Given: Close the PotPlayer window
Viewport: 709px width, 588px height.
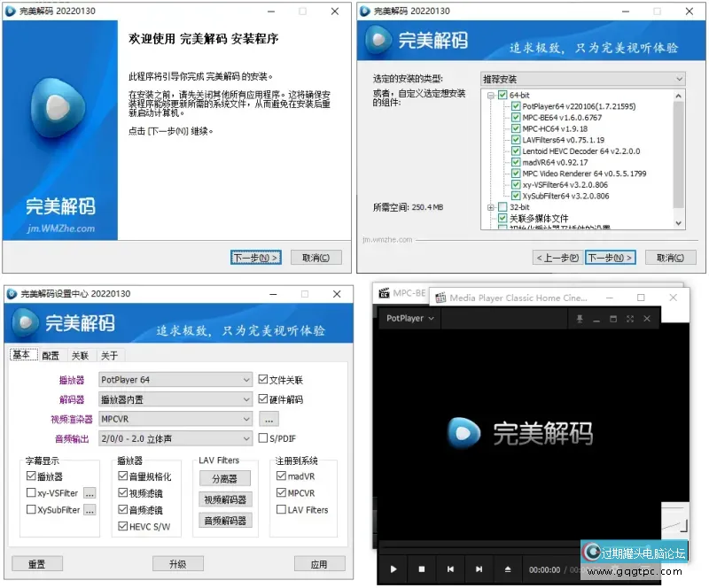Looking at the screenshot, I should [647, 319].
